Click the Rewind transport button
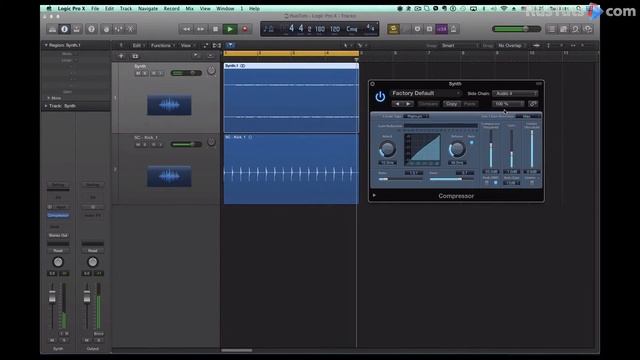The width and height of the screenshot is (640, 360). click(x=187, y=29)
